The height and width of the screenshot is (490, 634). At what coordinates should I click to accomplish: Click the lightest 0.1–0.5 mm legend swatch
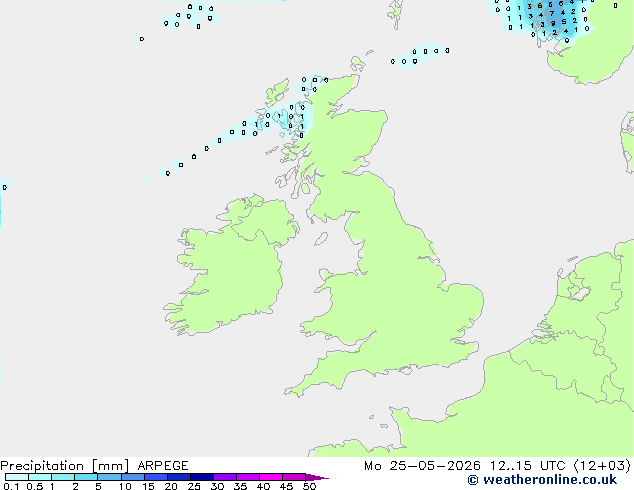tap(17, 477)
